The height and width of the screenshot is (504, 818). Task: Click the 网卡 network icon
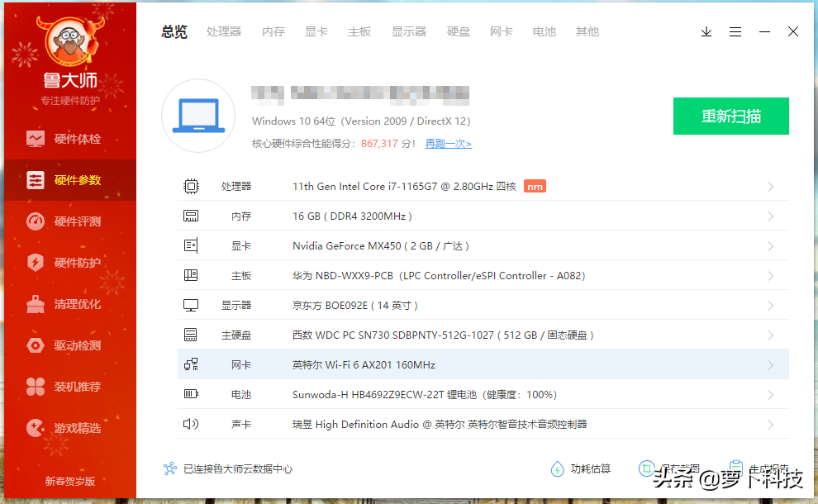(191, 364)
